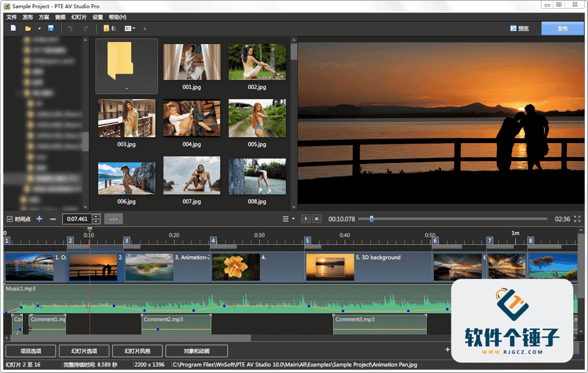Open 对象和动画 at the bottom

pyautogui.click(x=197, y=351)
